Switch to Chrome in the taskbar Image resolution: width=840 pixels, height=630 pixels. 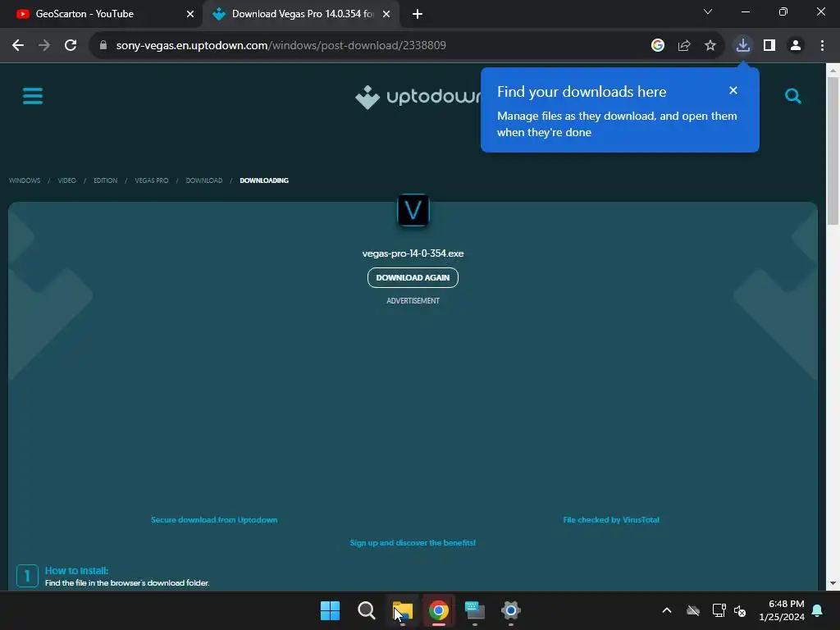tap(438, 610)
